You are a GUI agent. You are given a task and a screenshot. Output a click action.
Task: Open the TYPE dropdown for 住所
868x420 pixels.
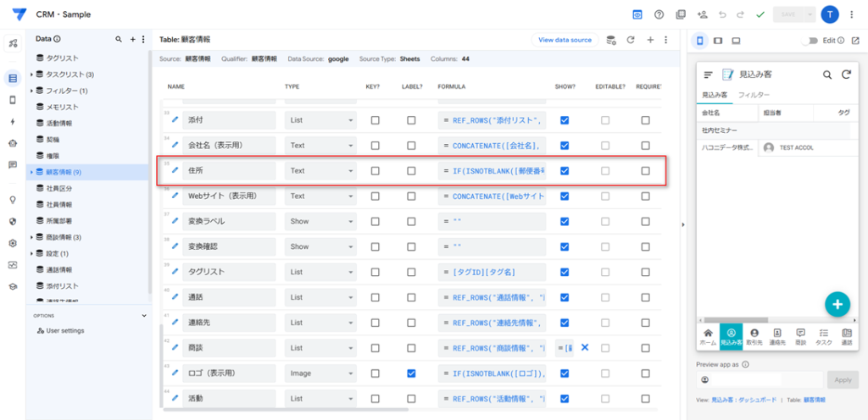tap(321, 171)
